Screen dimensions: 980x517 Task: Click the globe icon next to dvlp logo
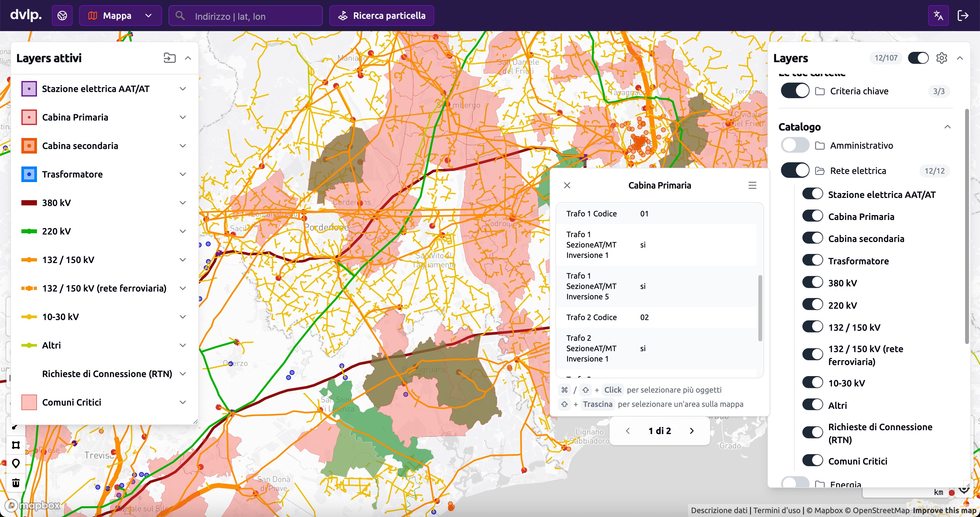(x=62, y=16)
